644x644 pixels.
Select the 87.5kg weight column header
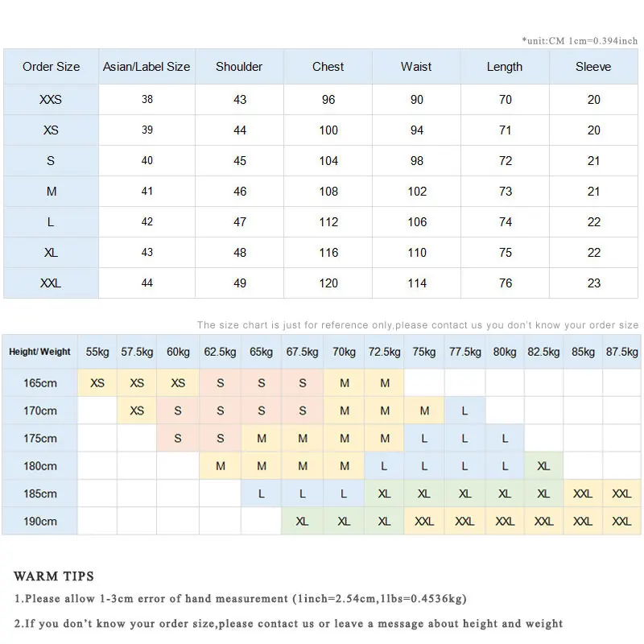coord(621,352)
